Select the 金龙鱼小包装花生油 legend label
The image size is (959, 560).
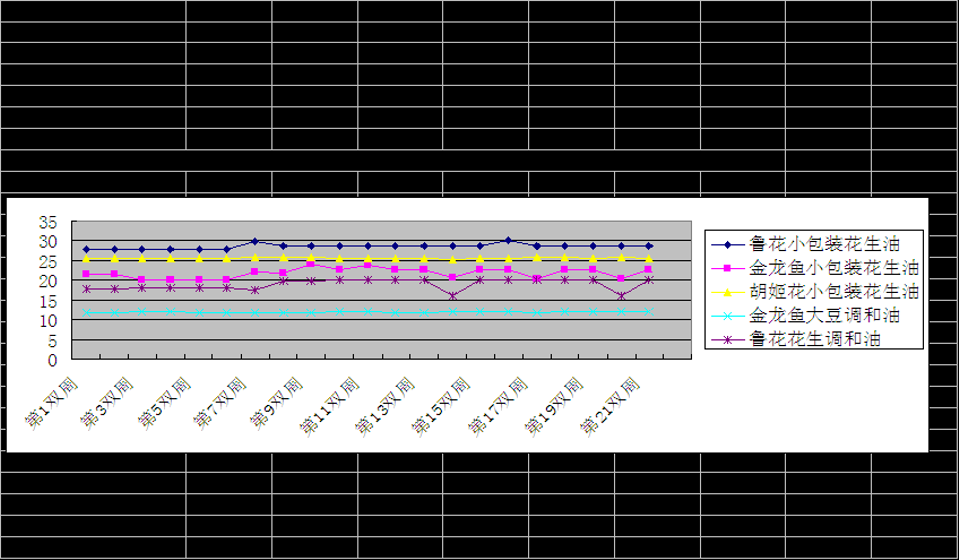tap(834, 268)
